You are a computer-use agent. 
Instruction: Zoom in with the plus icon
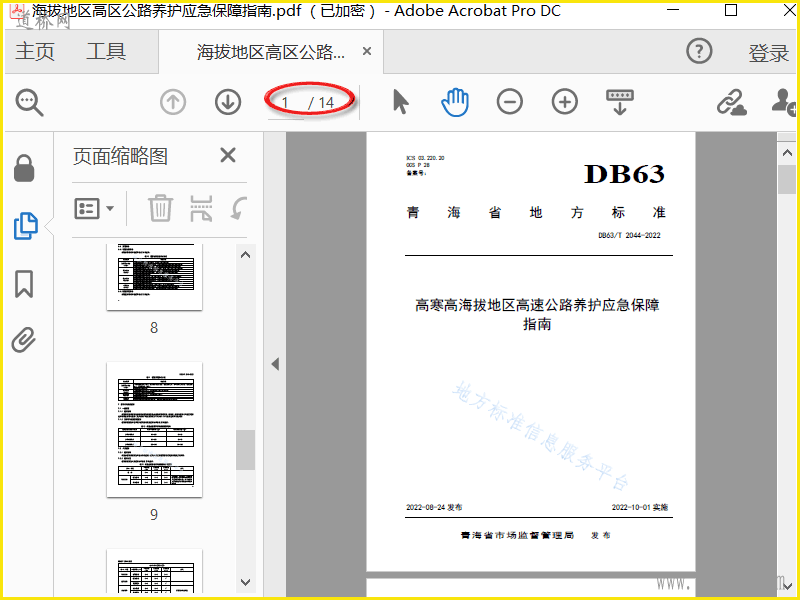[x=564, y=102]
